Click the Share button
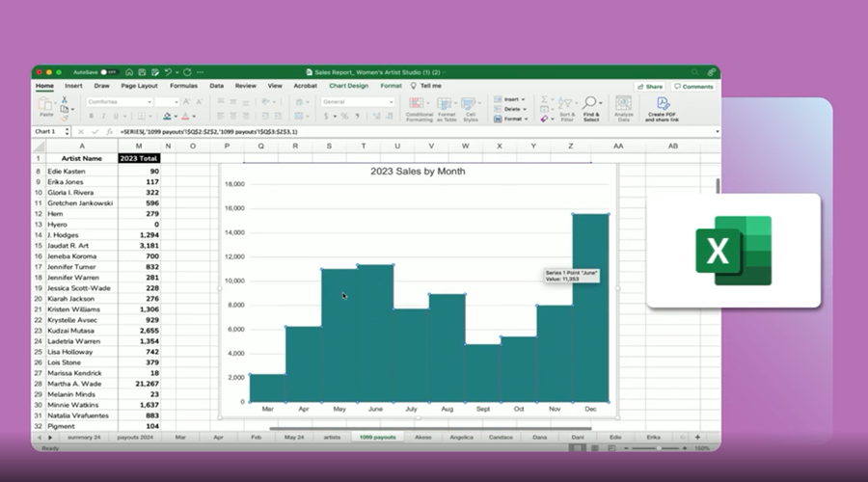868x482 pixels. click(650, 87)
